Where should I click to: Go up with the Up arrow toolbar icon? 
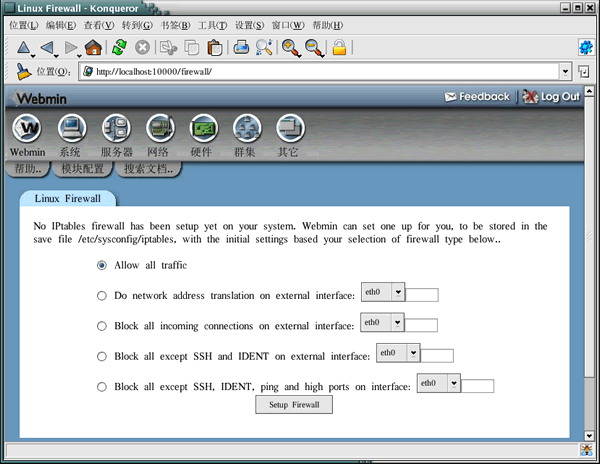(24, 48)
